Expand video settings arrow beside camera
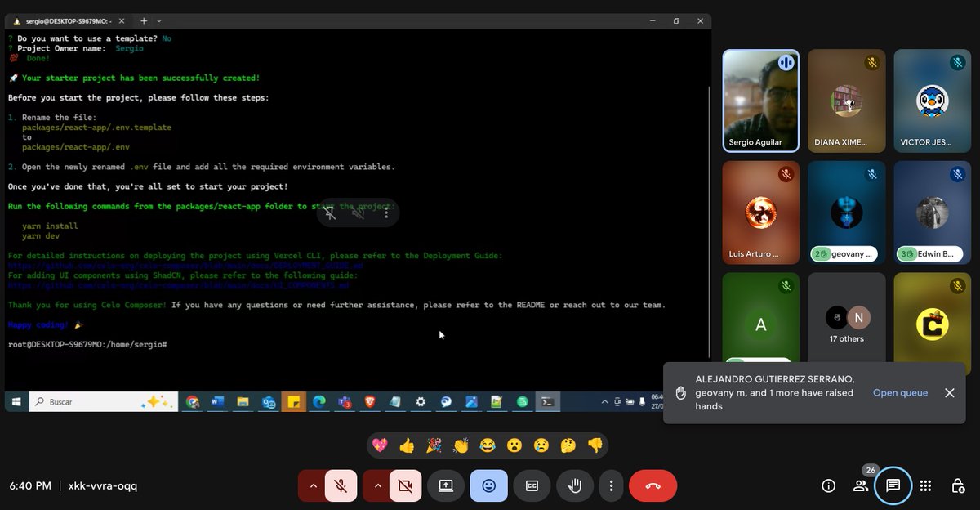Image resolution: width=980 pixels, height=510 pixels. click(x=376, y=485)
